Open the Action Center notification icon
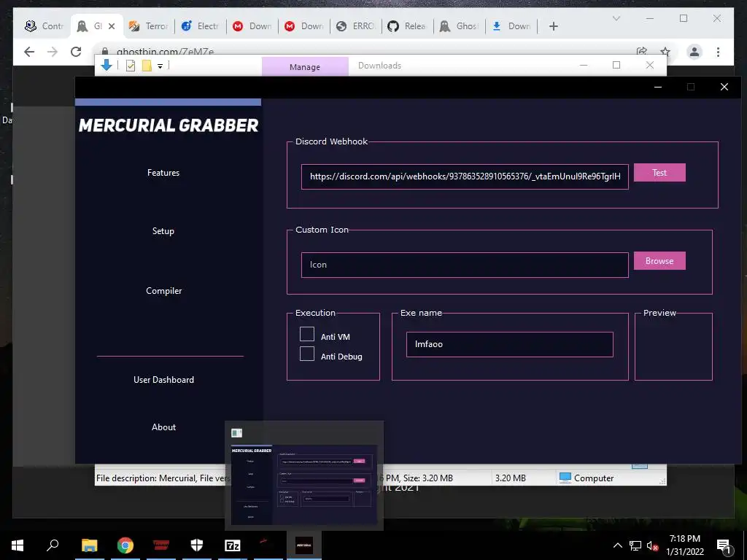The height and width of the screenshot is (560, 747). 724,545
